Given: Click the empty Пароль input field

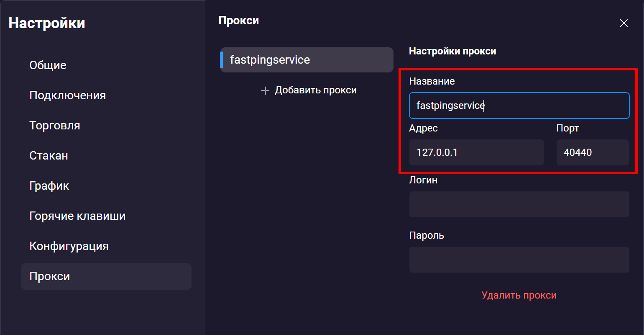Looking at the screenshot, I should coord(519,260).
